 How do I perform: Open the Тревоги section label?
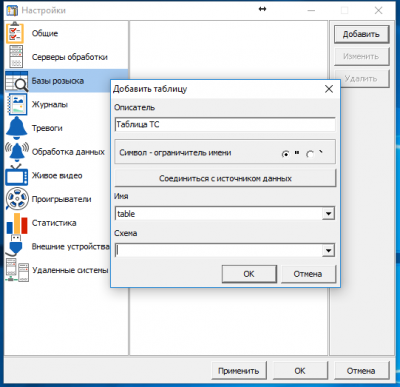tap(47, 128)
